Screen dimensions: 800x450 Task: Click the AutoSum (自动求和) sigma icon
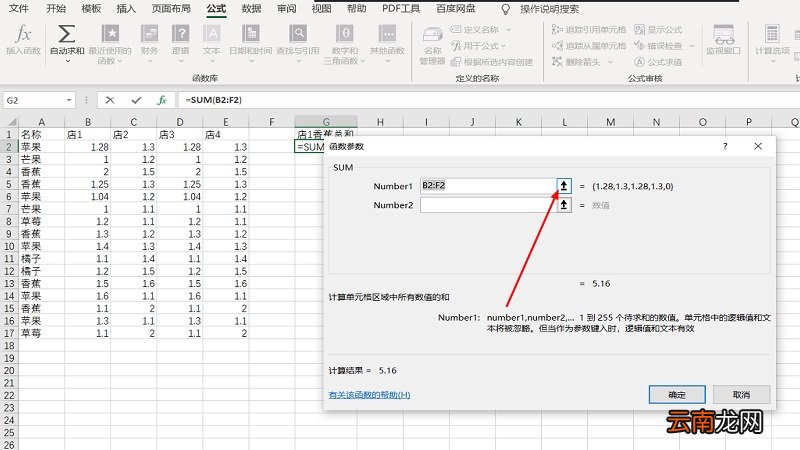[x=66, y=34]
